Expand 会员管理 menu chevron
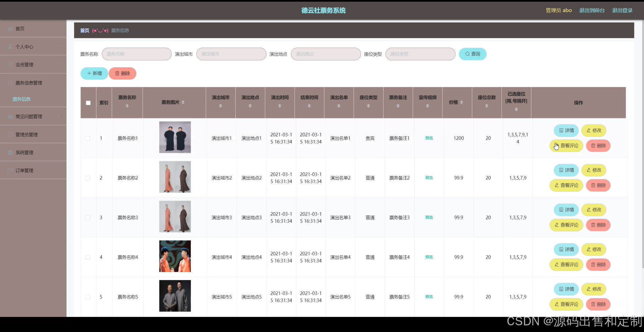This screenshot has height=332, width=644. click(58, 64)
